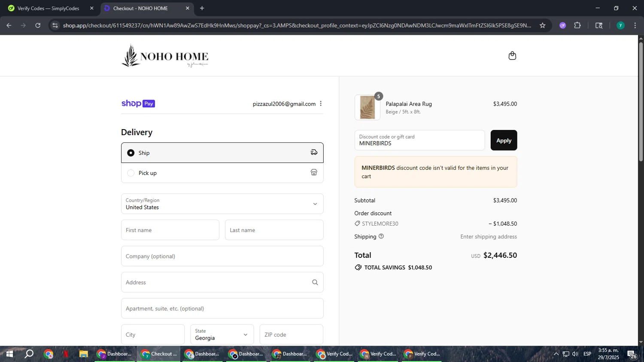Open Windows taskbar search
The height and width of the screenshot is (362, 644).
[29, 354]
